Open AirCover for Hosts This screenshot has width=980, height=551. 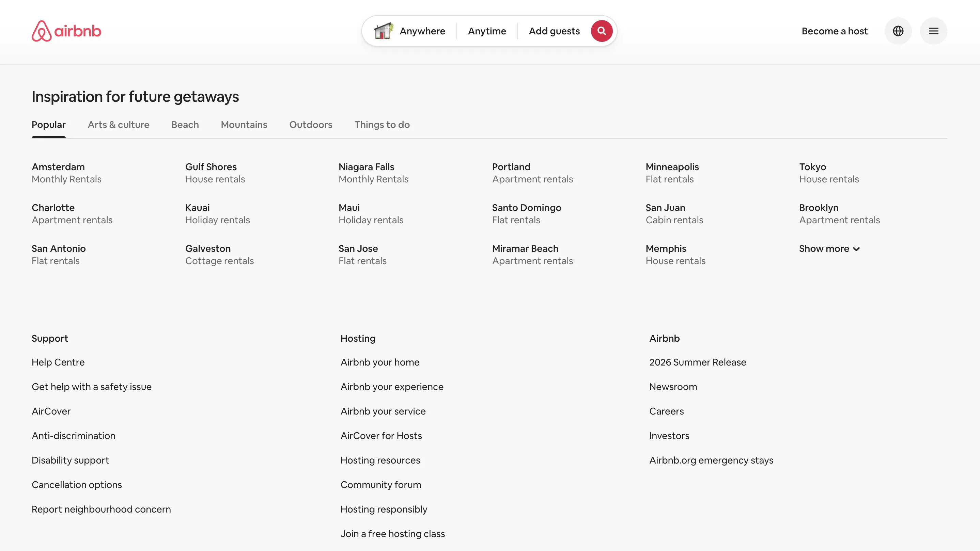(381, 436)
